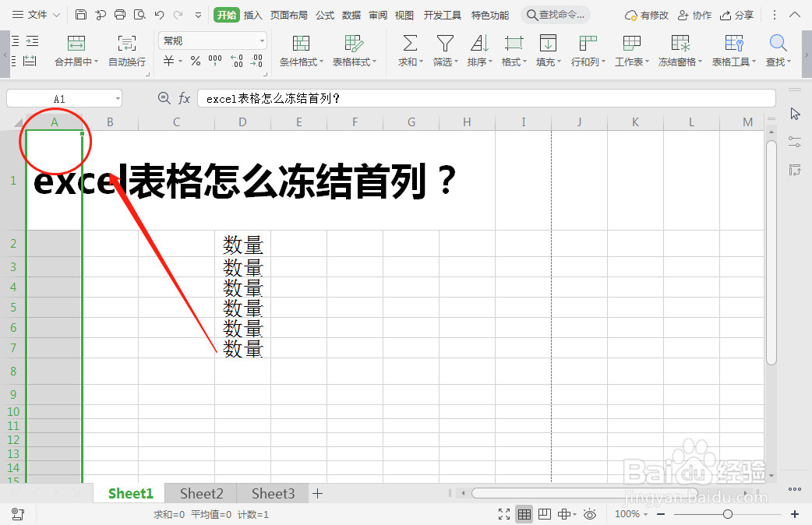Viewport: 812px width, 525px height.
Task: Open 冻结窗格 freeze panes
Action: click(680, 51)
